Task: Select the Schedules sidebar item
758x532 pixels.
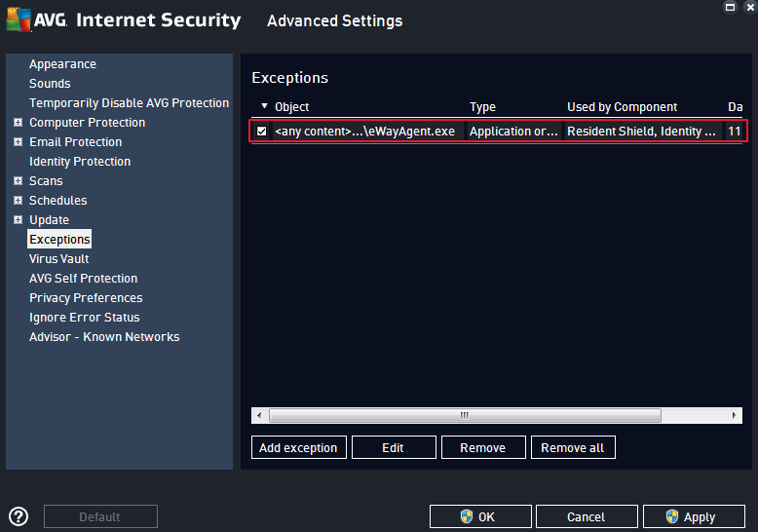Action: 58,200
